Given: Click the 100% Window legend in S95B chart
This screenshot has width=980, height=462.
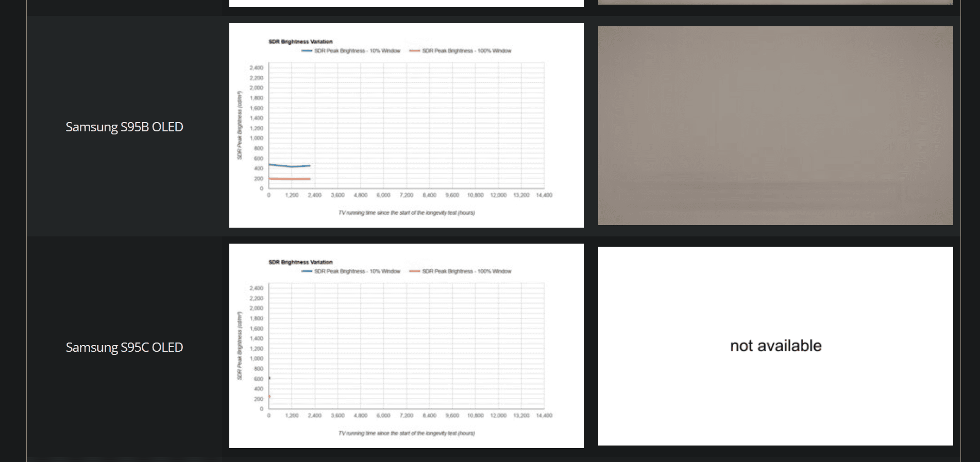Looking at the screenshot, I should (460, 51).
